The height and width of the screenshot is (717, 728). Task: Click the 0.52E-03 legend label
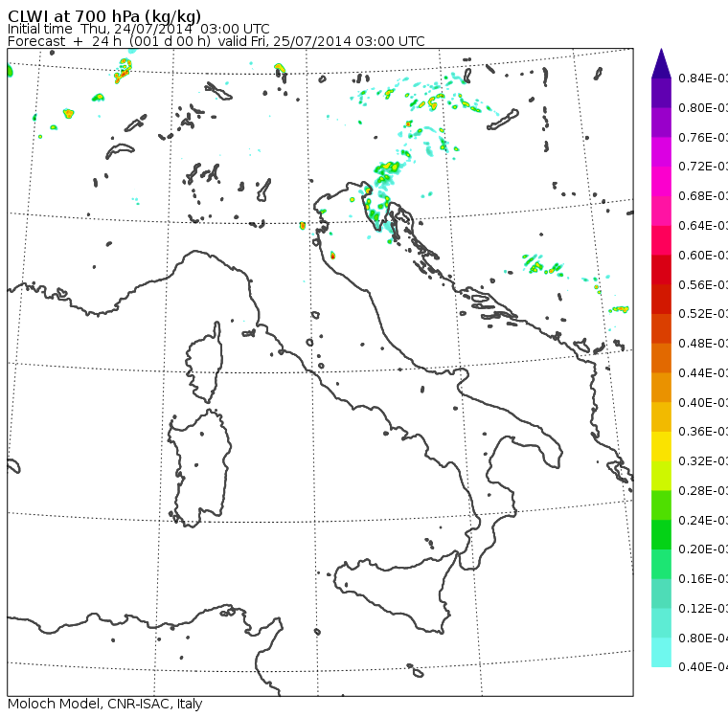coord(703,314)
